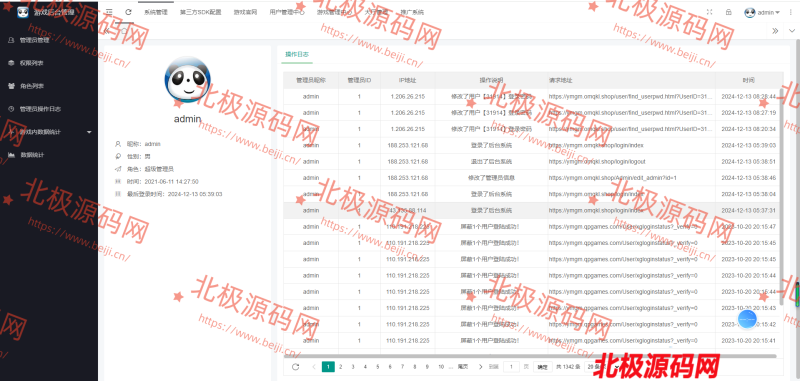Open the 系统管理 top menu
The image size is (800, 381).
(156, 12)
